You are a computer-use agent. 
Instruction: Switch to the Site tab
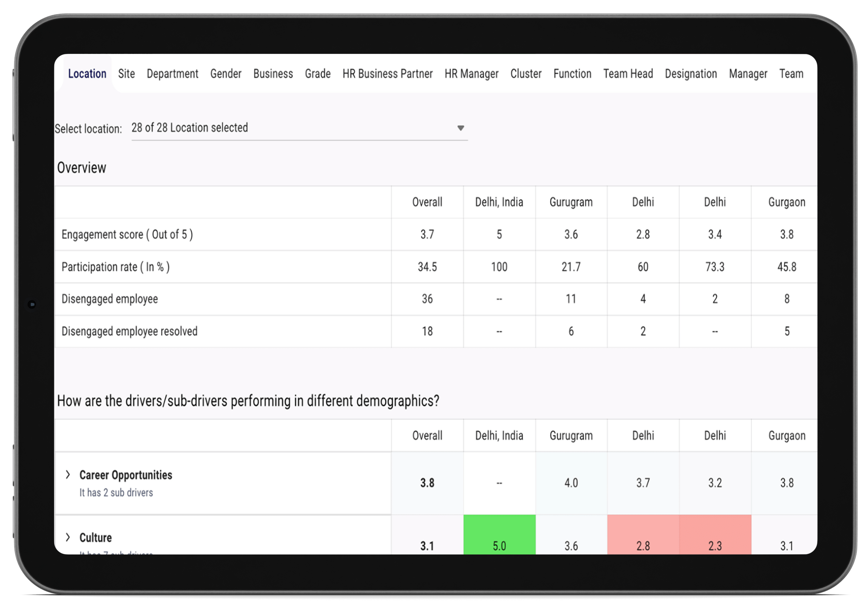tap(126, 74)
